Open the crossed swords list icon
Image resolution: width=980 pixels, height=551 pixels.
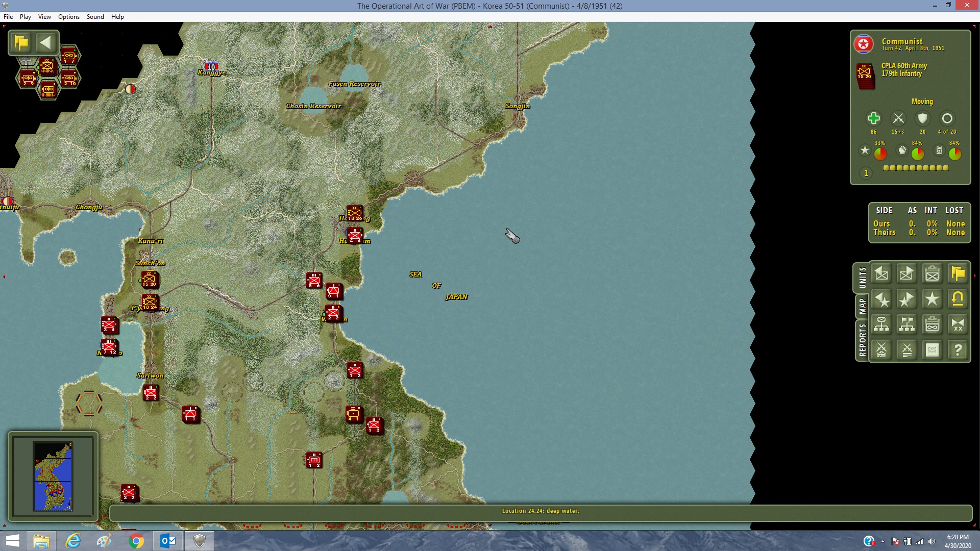(907, 350)
